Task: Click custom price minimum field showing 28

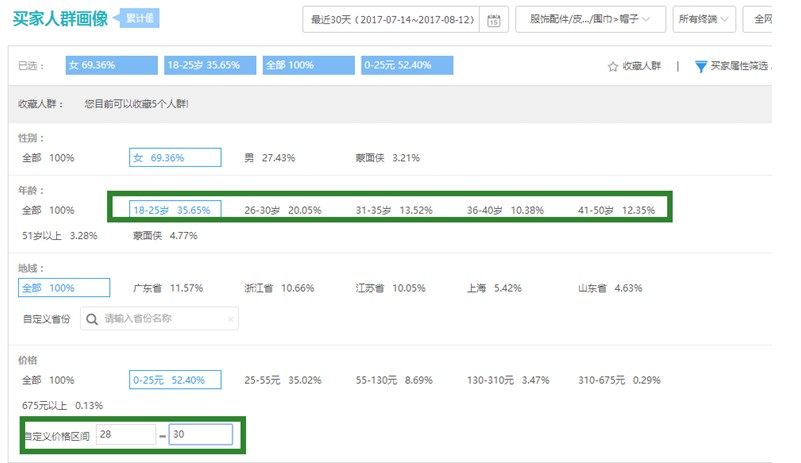Action: coord(126,434)
